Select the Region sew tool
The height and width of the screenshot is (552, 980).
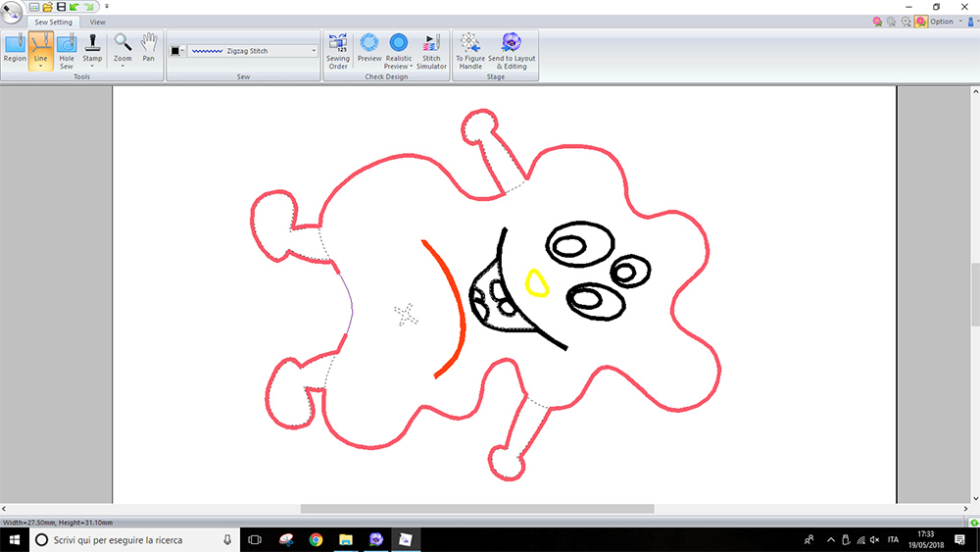[15, 49]
